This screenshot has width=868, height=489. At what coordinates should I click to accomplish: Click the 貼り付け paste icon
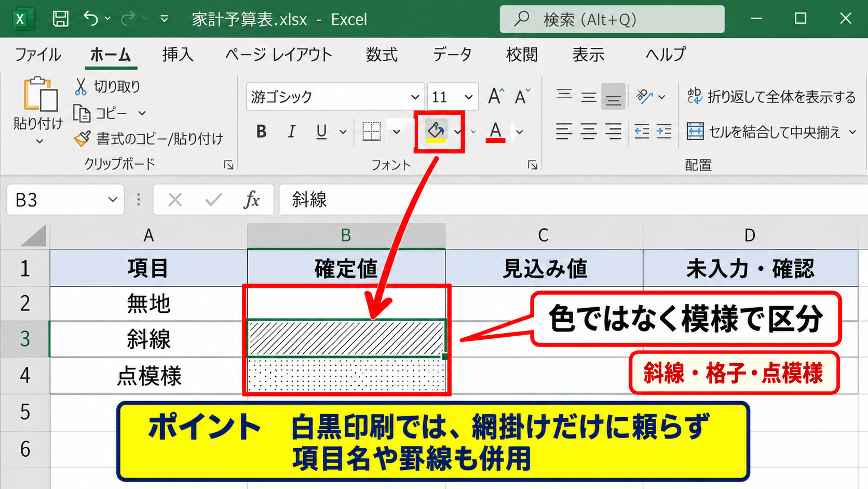click(x=40, y=94)
